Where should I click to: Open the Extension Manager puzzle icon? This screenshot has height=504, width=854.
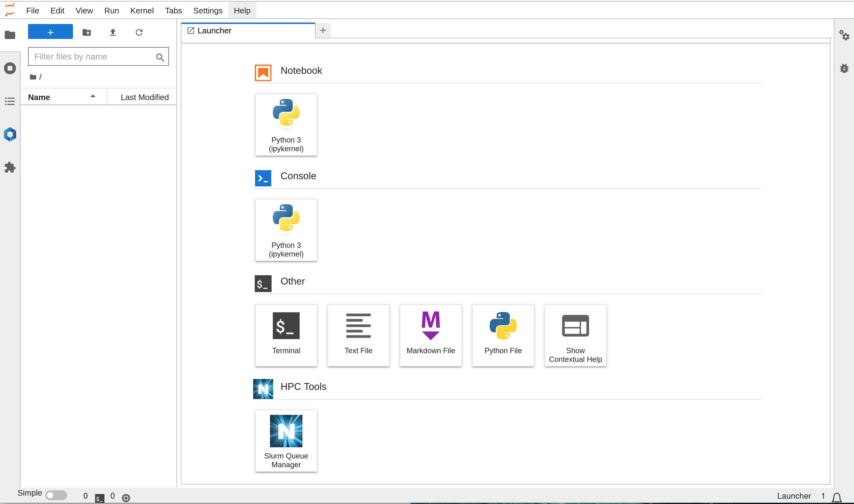10,167
